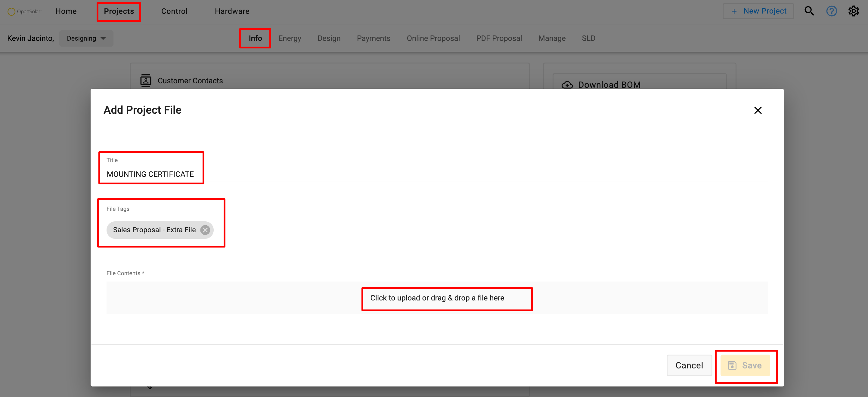This screenshot has width=868, height=397.
Task: Switch to the Energy tab
Action: 290,38
